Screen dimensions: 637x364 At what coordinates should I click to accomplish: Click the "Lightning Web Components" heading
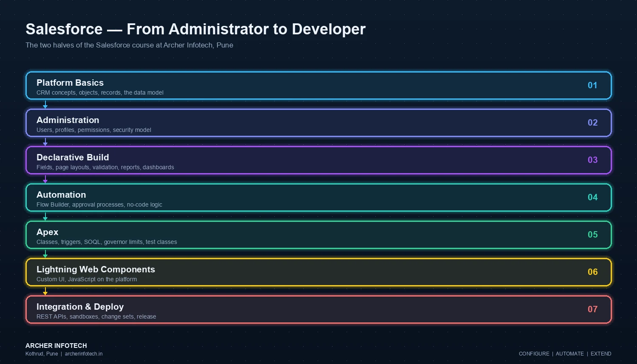pos(96,269)
